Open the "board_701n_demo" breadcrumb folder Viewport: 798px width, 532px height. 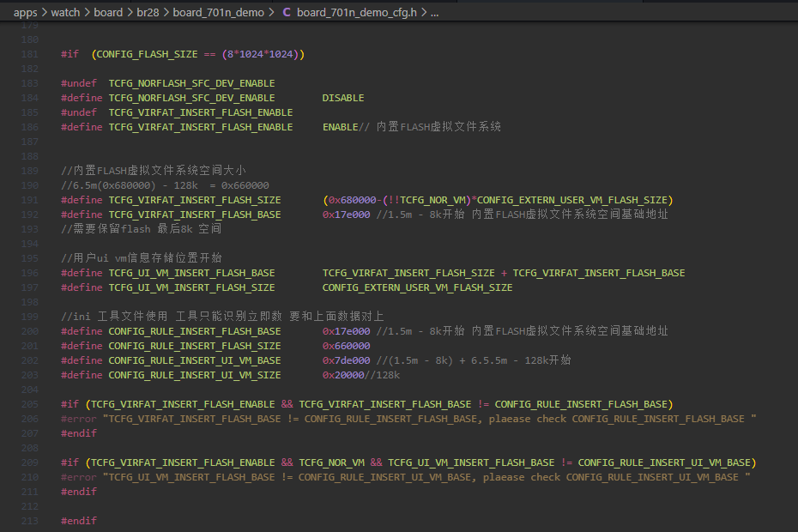[x=218, y=12]
